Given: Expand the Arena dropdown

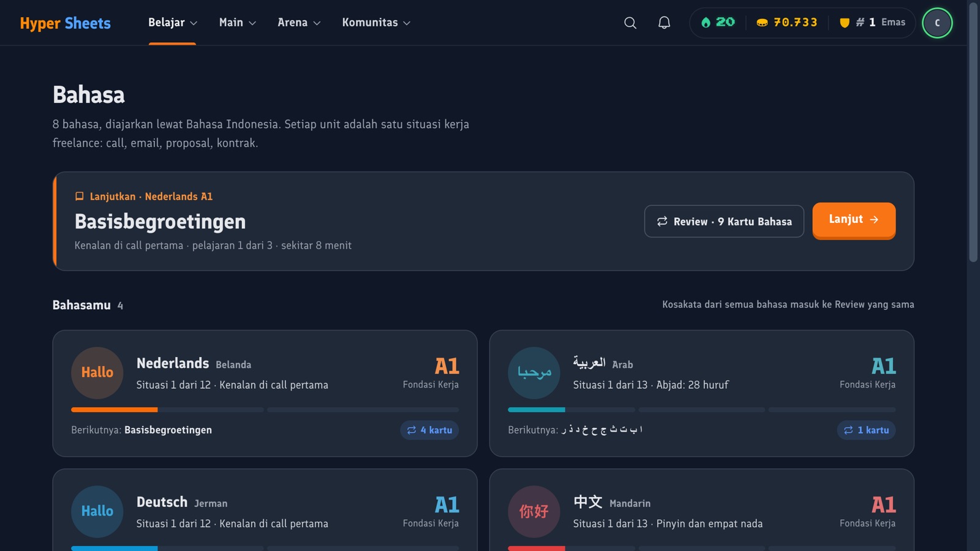Looking at the screenshot, I should [299, 23].
